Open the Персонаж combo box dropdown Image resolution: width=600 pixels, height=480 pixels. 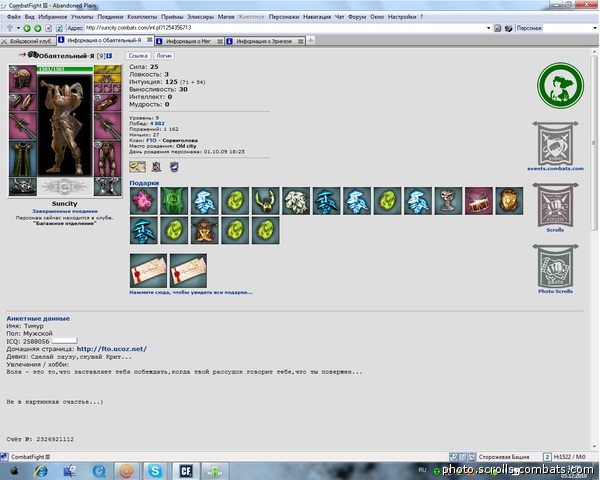click(x=595, y=28)
